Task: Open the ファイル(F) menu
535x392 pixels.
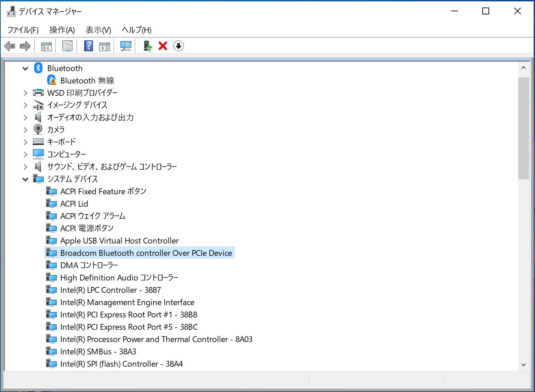Action: [x=23, y=30]
